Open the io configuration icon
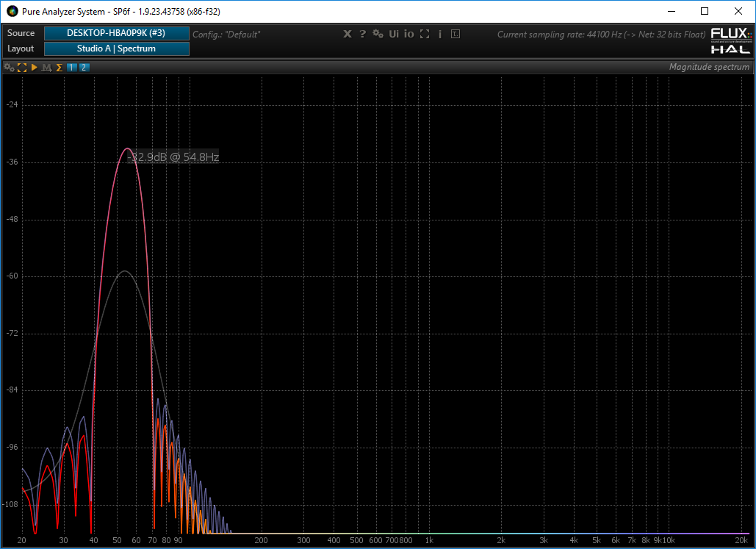756x549 pixels. click(x=408, y=34)
